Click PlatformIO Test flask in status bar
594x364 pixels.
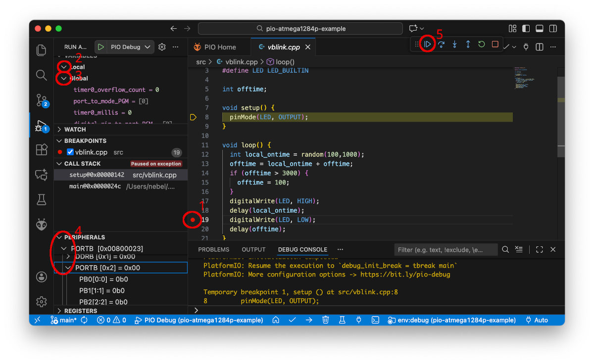(x=342, y=320)
